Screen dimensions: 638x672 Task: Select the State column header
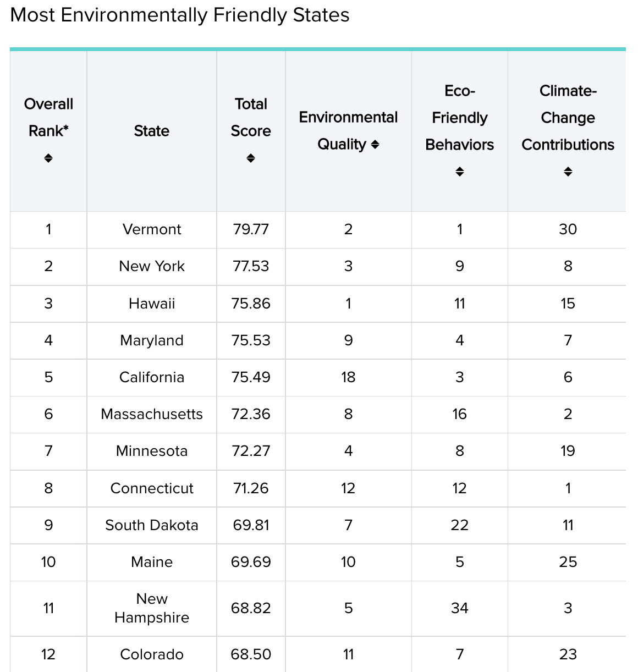pos(152,131)
